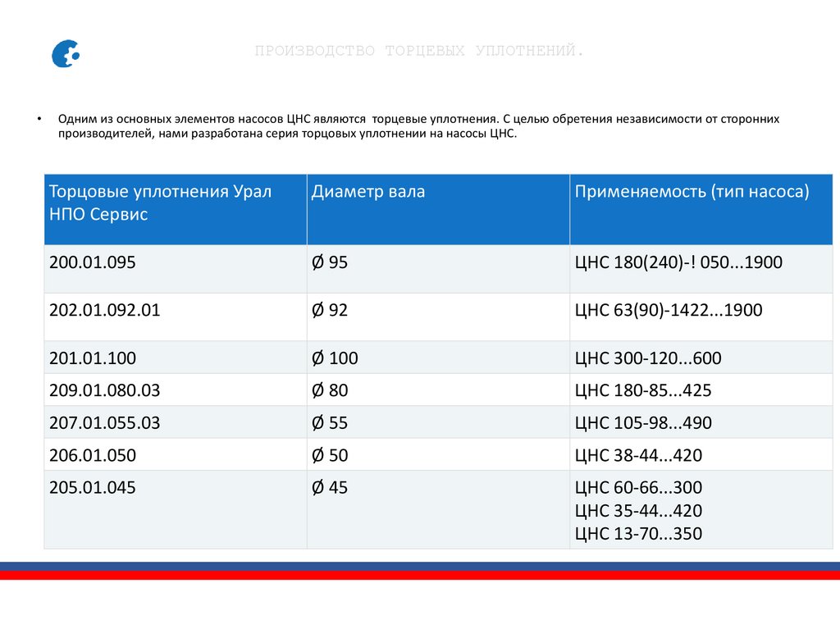Click the line 'ЦНС 60-66...300'
This screenshot has width=840, height=629.
638,488
